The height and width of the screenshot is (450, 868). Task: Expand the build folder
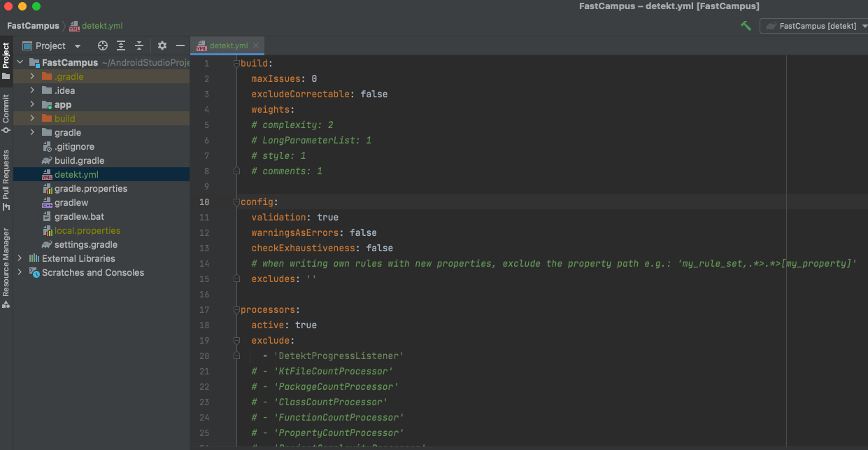pos(32,118)
